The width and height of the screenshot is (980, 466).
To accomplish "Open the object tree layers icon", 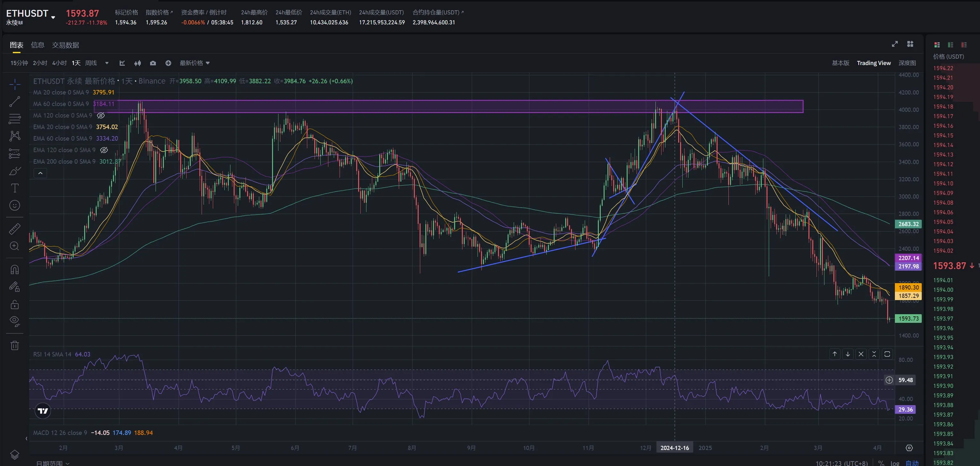I will coord(14,454).
